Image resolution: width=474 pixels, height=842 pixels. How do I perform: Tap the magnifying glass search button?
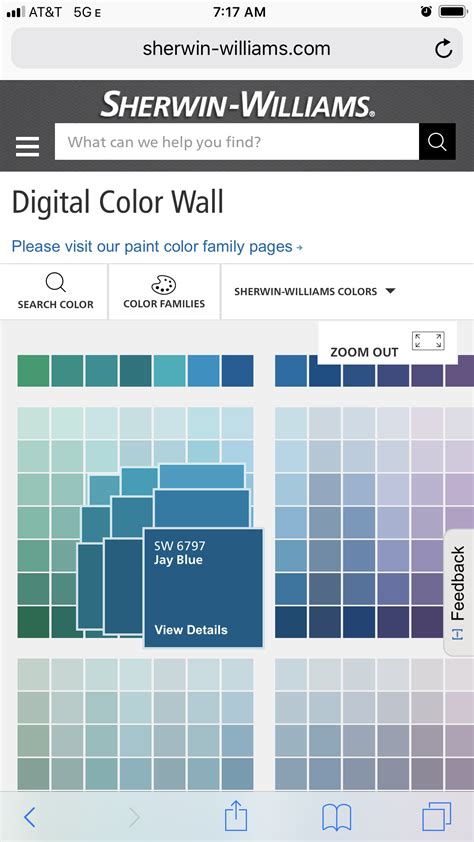click(437, 142)
